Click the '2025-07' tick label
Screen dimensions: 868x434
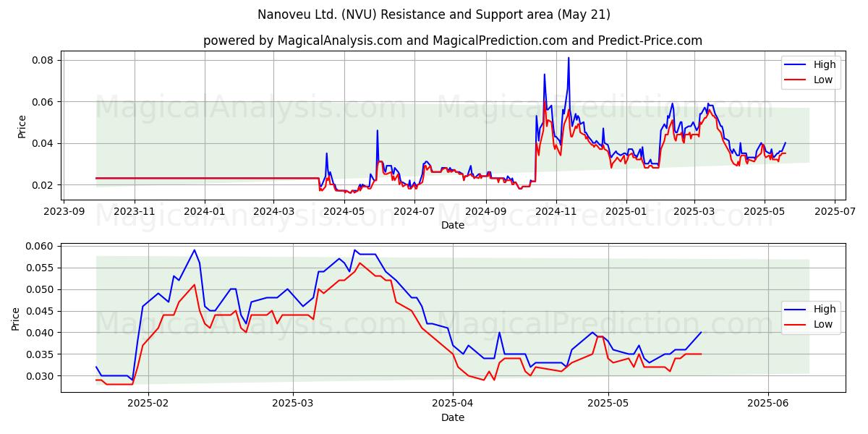pyautogui.click(x=835, y=212)
